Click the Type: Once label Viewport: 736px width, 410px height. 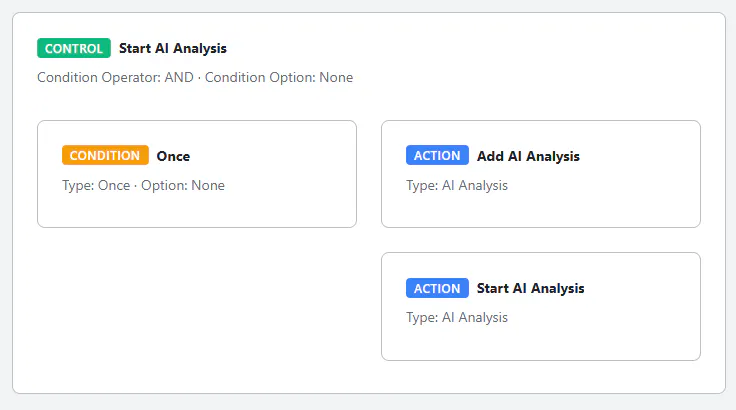(x=96, y=186)
